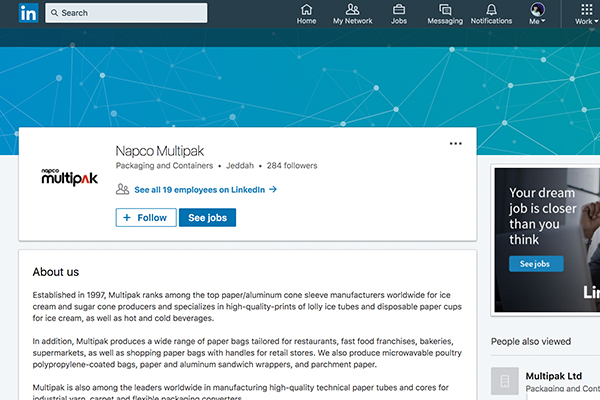Screen dimensions: 600x400
Task: Click the search magnifier icon
Action: [x=55, y=13]
